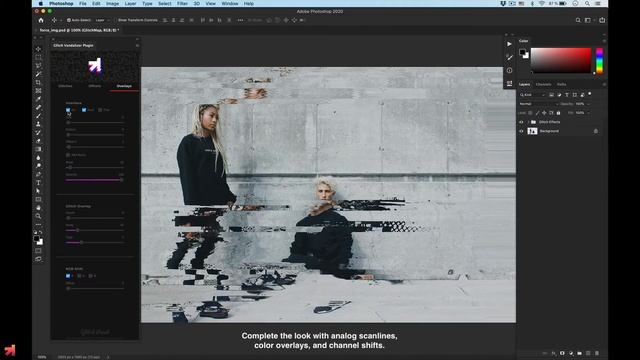This screenshot has height=360, width=640.
Task: Select the Brush tool
Action: click(38, 116)
